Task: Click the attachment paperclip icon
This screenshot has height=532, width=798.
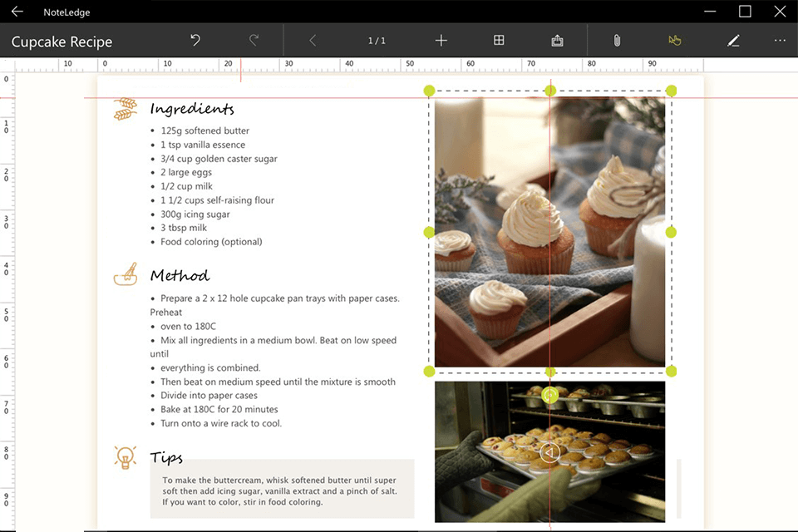Action: 617,40
